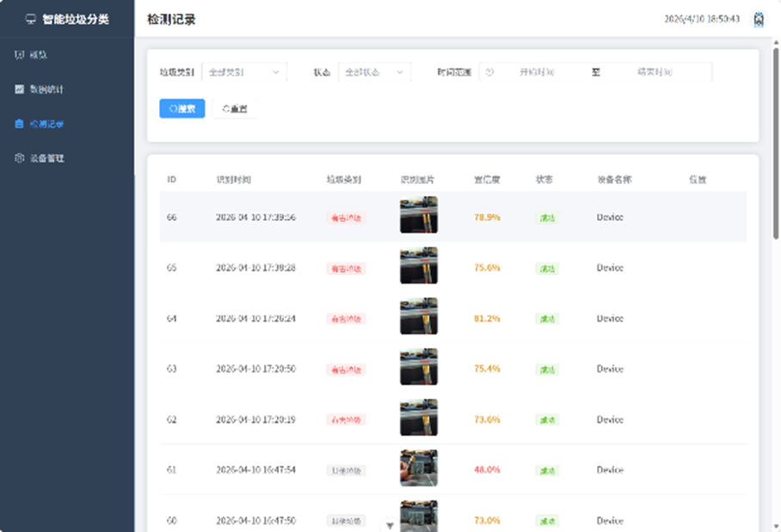Click the hazardous waste tag of record 64
Viewport: 781px width, 532px height.
coord(347,319)
